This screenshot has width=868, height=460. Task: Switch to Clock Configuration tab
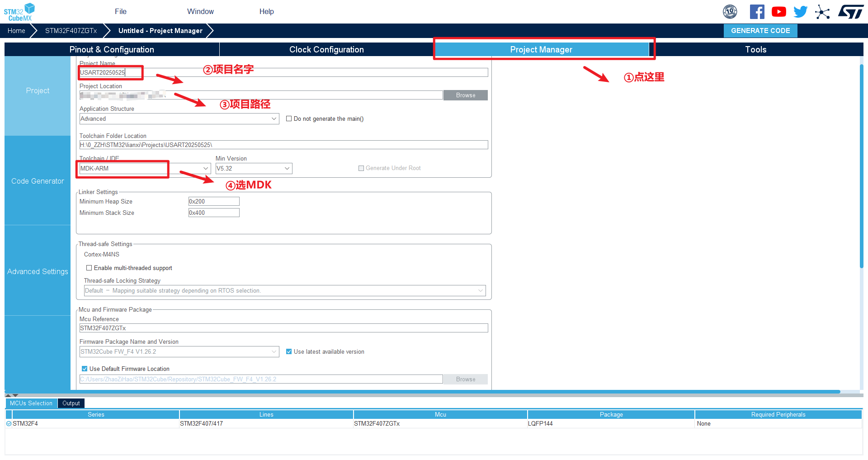(326, 50)
